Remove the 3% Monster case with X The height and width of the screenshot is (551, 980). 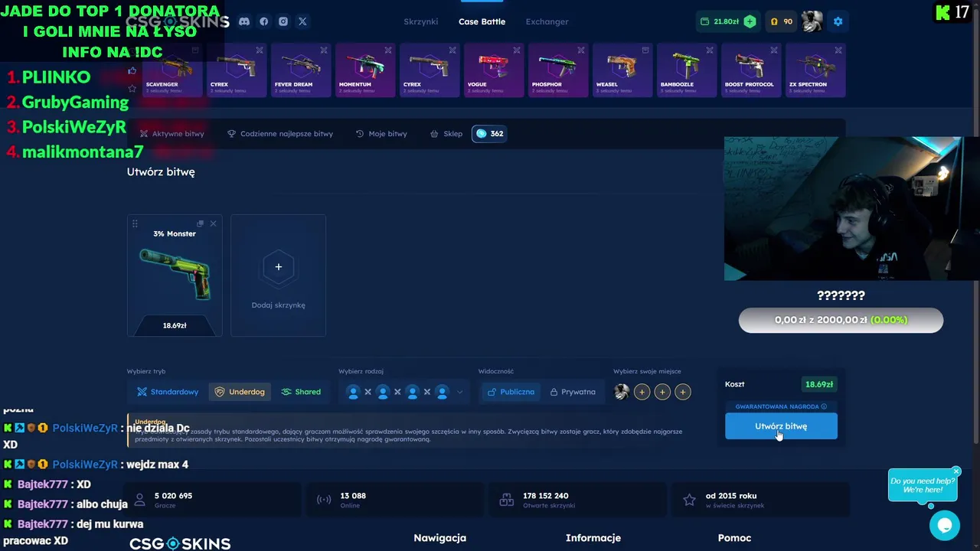click(213, 223)
